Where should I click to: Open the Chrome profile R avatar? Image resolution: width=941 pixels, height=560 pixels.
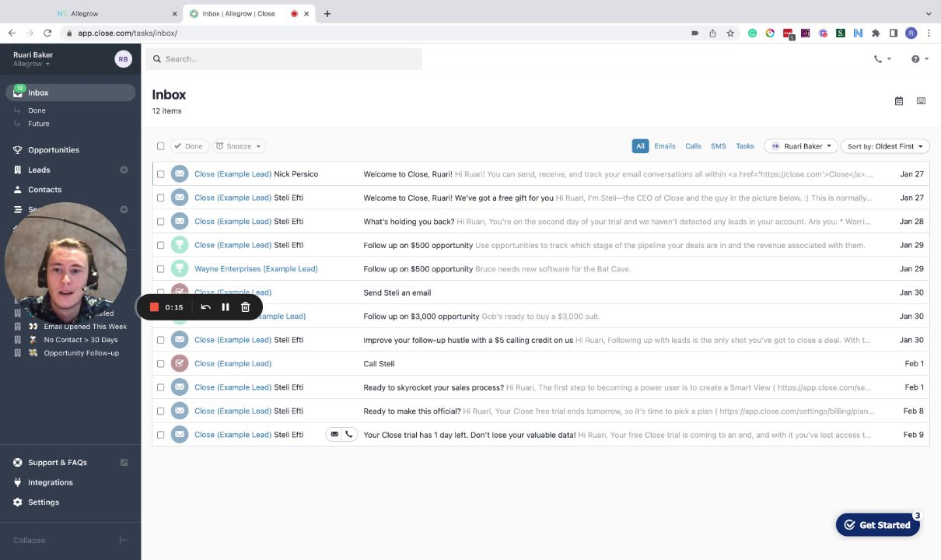(911, 33)
